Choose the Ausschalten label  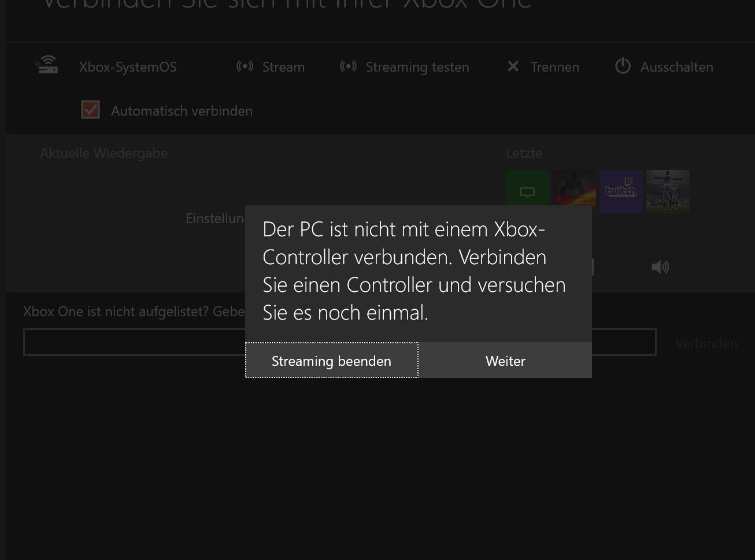click(677, 67)
